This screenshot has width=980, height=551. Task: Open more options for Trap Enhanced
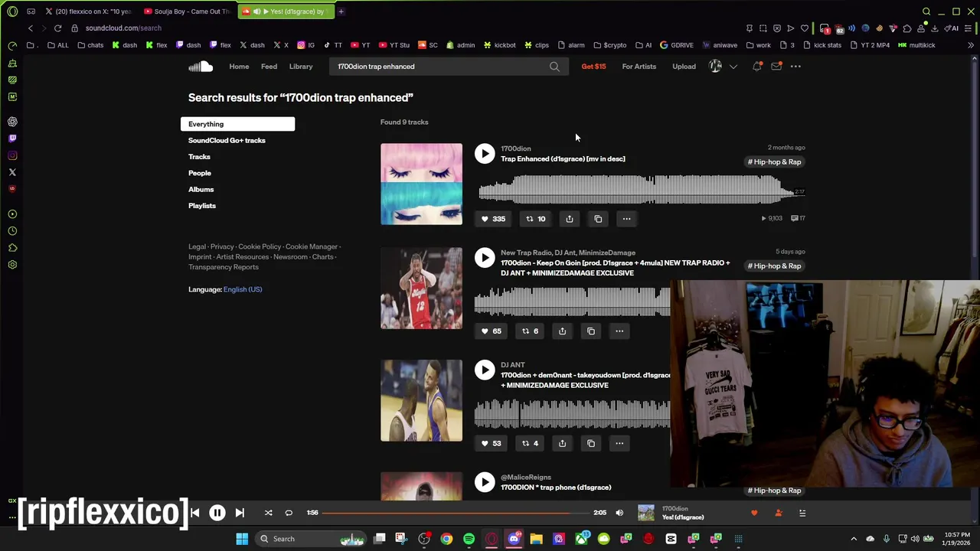click(x=626, y=219)
